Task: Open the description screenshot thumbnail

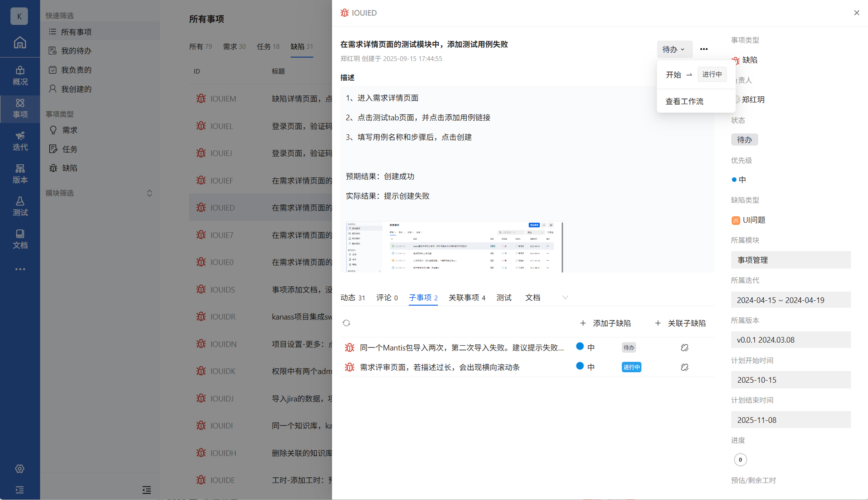Action: 454,247
